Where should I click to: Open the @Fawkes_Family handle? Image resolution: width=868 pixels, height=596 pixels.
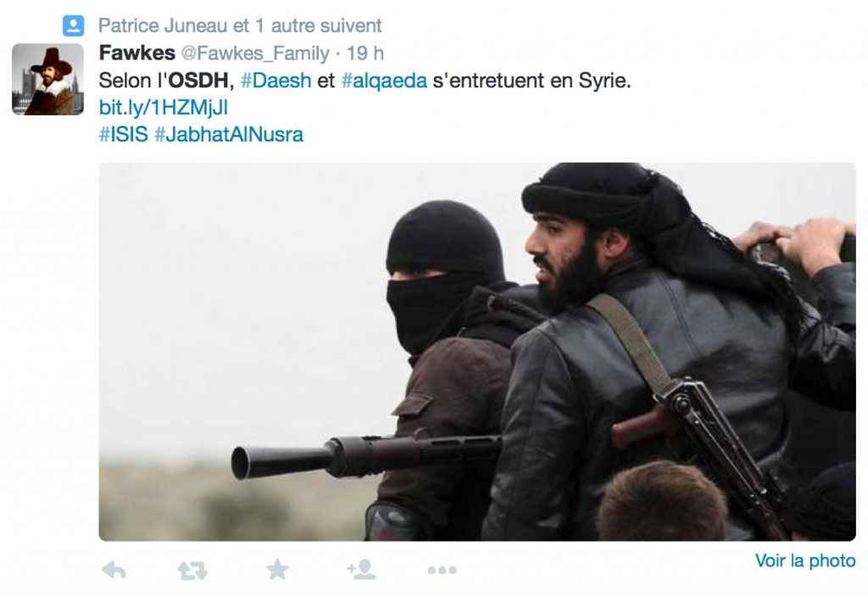click(x=255, y=53)
